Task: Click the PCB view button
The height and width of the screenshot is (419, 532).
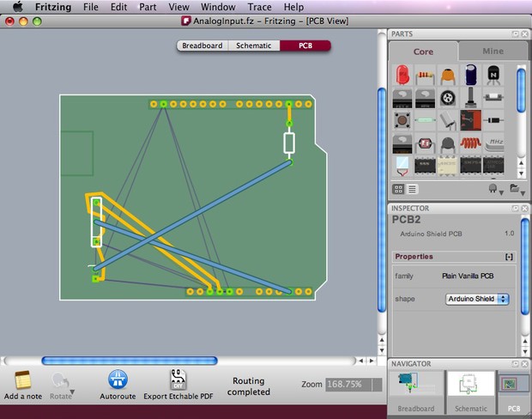Action: (305, 46)
